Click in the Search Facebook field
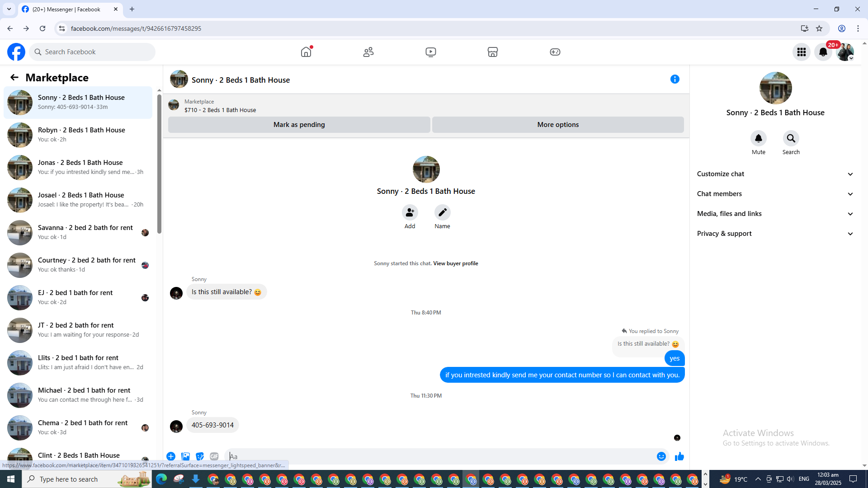 click(93, 52)
